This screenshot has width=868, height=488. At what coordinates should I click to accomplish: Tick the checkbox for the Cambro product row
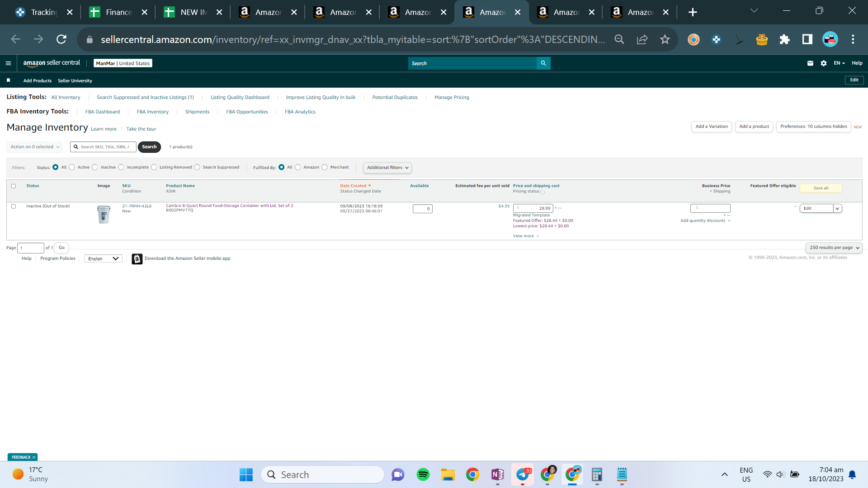[x=14, y=206]
